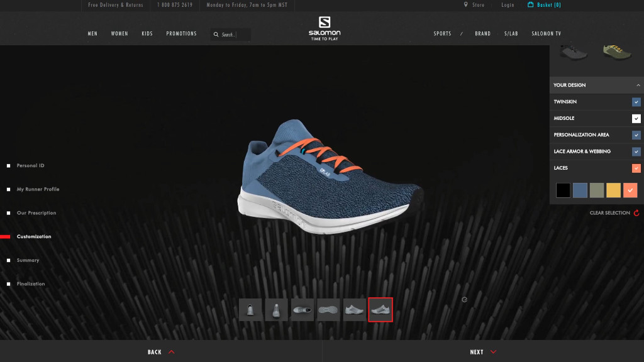Show the shoe sole bottom view thumbnail

tap(328, 309)
